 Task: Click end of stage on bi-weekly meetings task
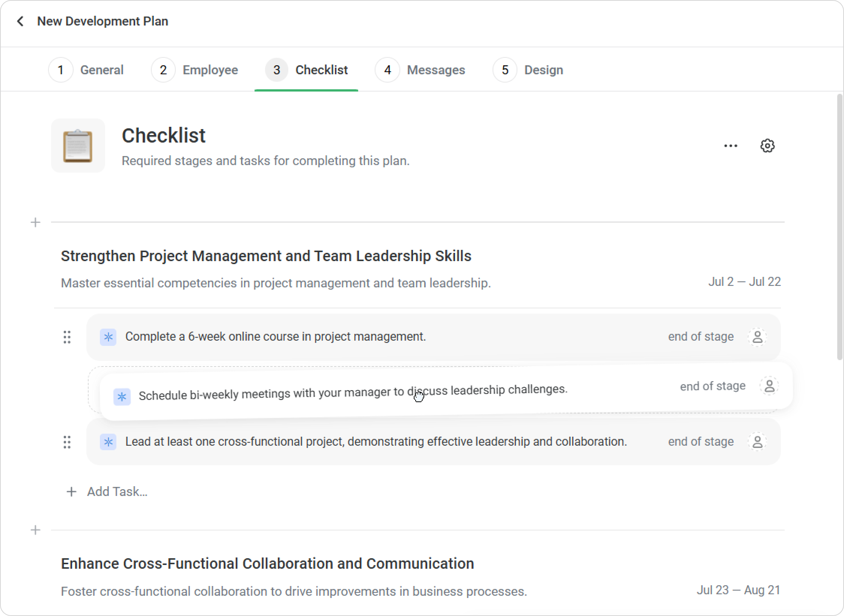click(713, 386)
